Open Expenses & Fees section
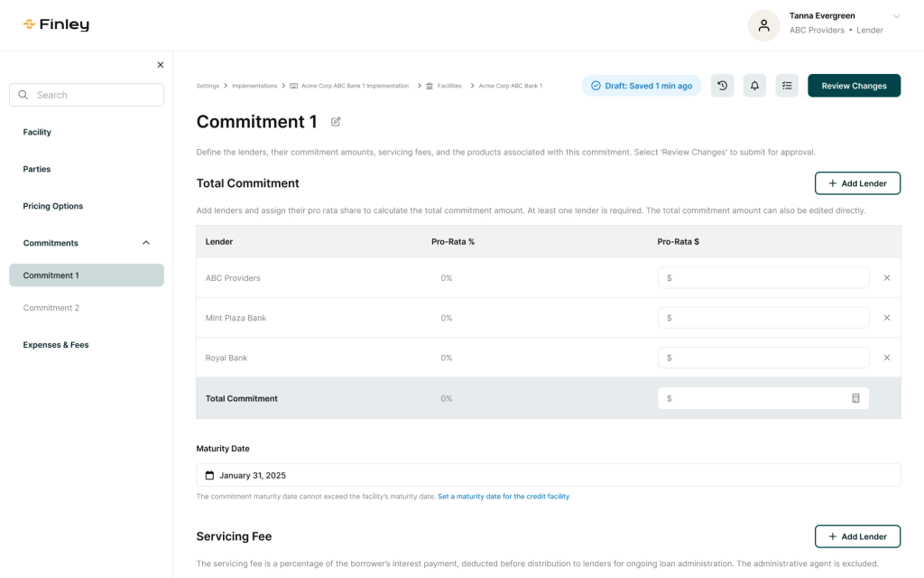The height and width of the screenshot is (578, 924). [56, 345]
